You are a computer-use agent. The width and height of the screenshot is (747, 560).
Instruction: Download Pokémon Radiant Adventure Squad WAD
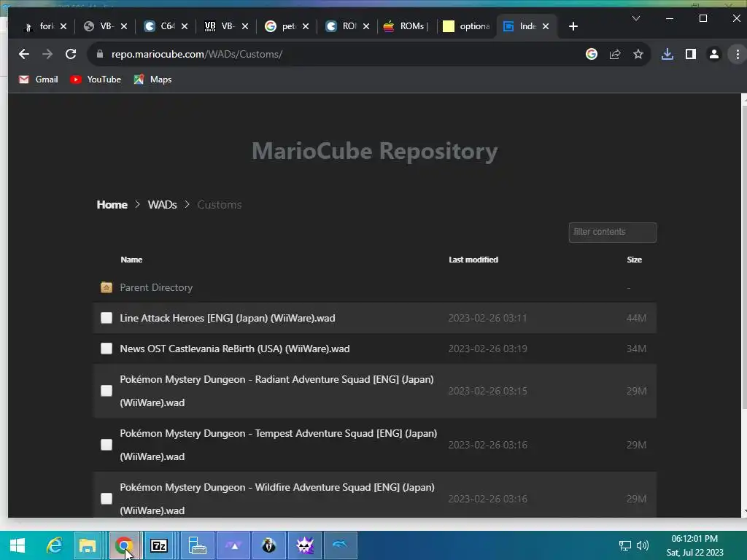(x=276, y=391)
